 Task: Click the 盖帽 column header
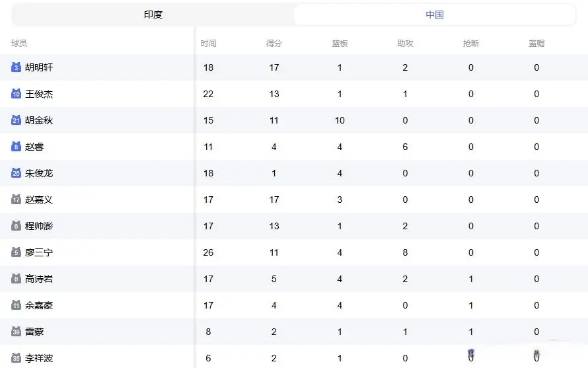pyautogui.click(x=536, y=44)
